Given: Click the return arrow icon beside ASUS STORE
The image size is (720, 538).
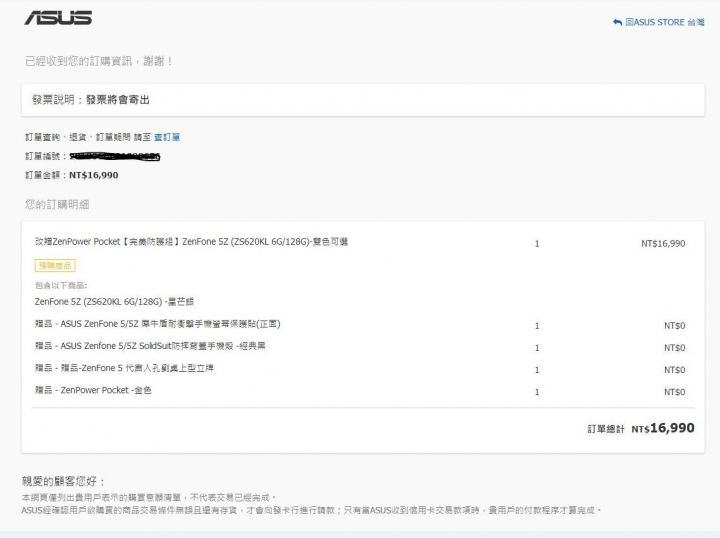Looking at the screenshot, I should [617, 22].
